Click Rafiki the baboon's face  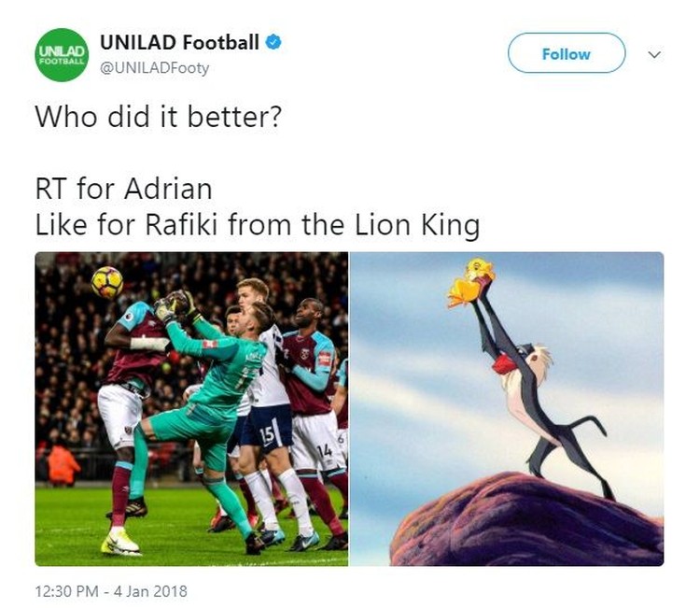[534, 361]
